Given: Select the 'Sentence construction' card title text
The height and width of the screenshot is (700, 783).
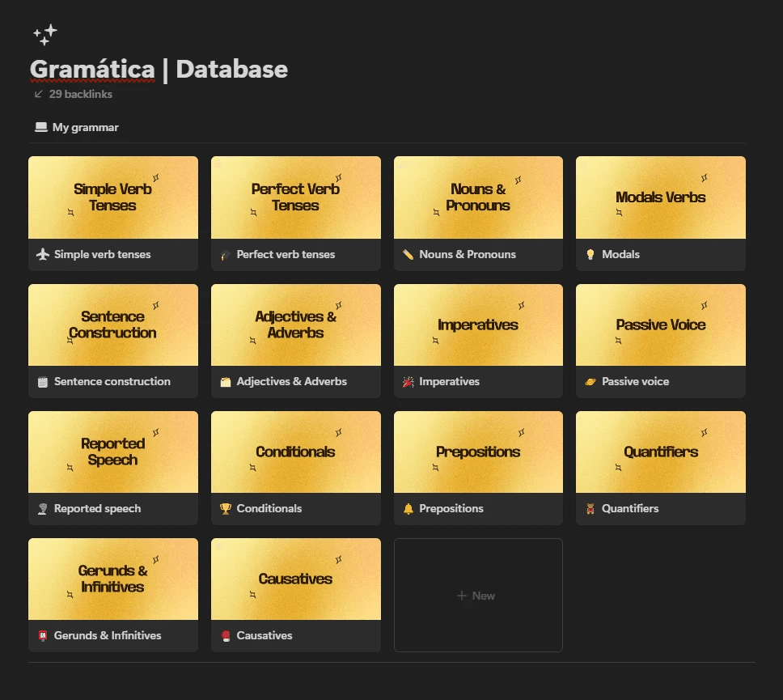Looking at the screenshot, I should (112, 381).
